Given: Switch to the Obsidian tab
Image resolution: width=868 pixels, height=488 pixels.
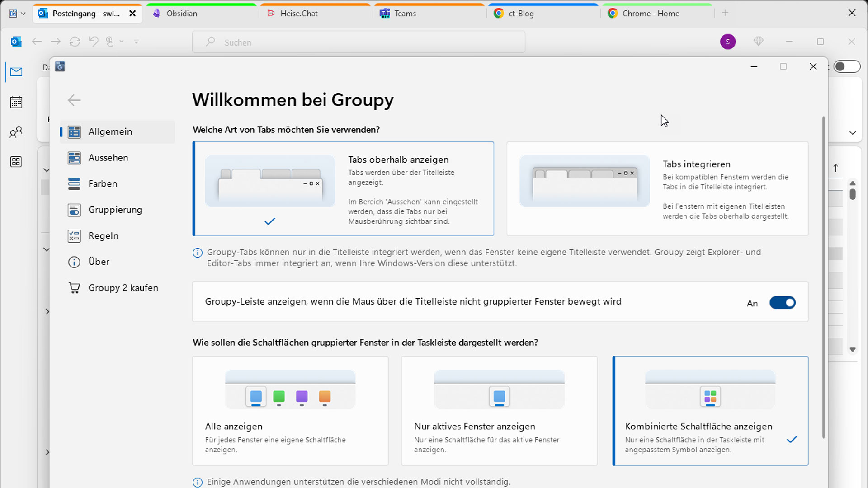Looking at the screenshot, I should [182, 14].
